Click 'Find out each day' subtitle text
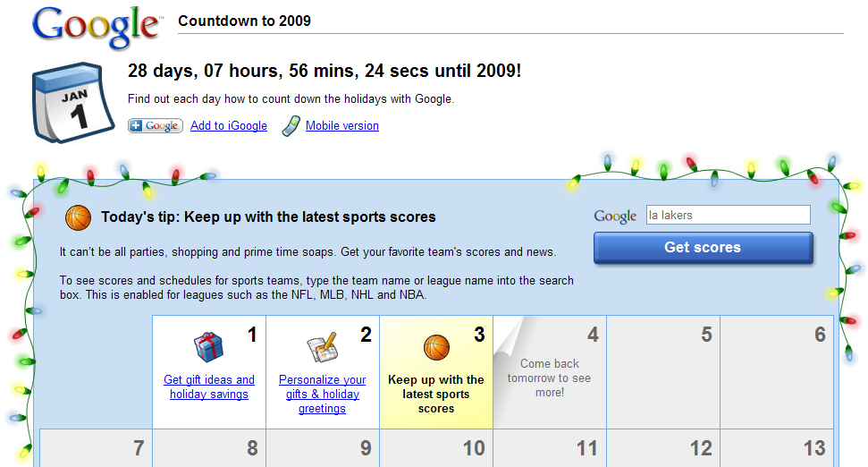This screenshot has height=467, width=868. point(291,99)
